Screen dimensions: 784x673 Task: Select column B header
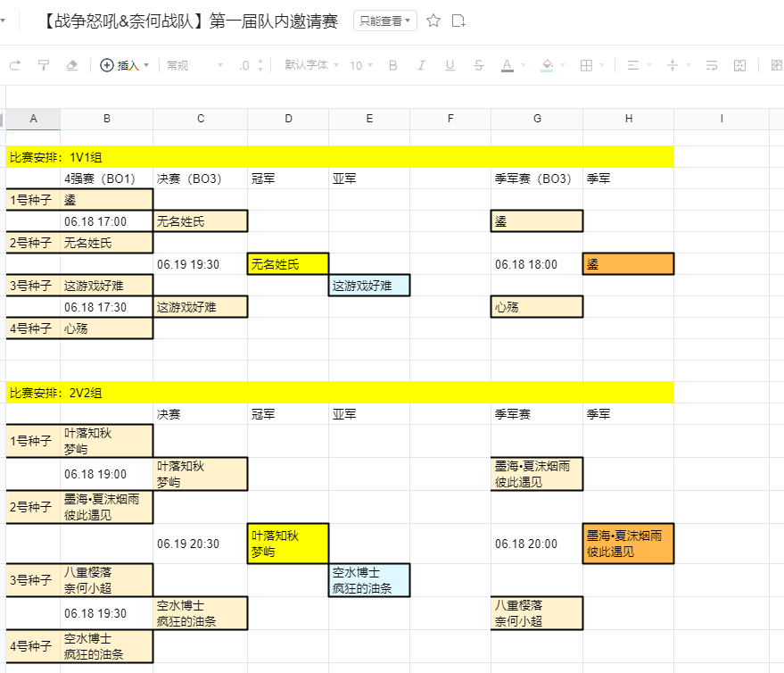click(106, 119)
